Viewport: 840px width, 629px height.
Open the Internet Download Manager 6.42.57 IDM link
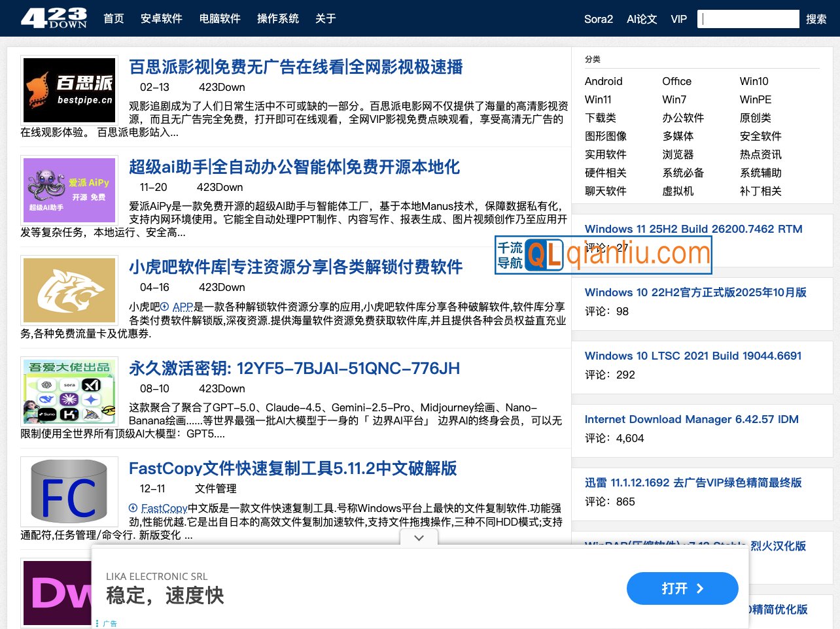[x=691, y=419]
